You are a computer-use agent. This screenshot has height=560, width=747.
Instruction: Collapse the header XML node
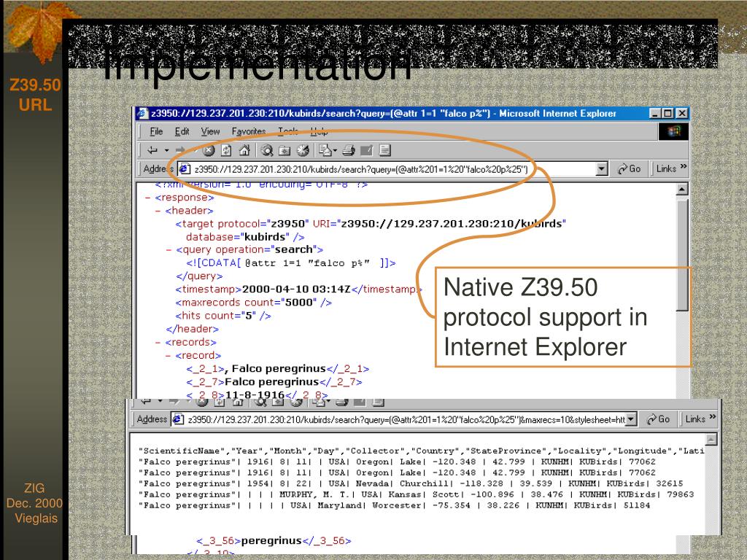[158, 211]
